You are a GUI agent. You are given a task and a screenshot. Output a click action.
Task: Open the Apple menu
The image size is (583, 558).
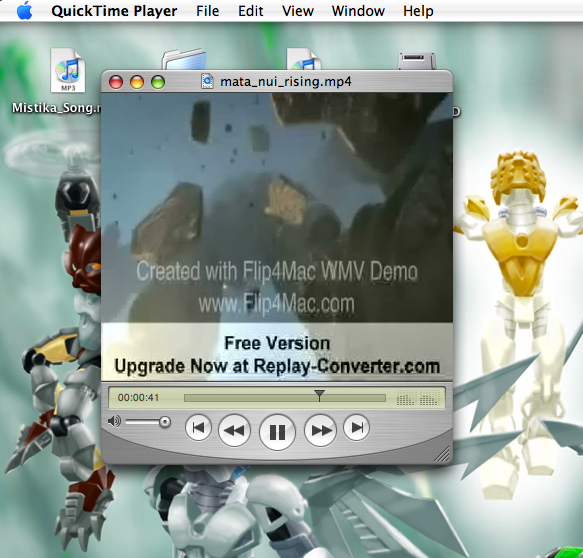pyautogui.click(x=25, y=10)
